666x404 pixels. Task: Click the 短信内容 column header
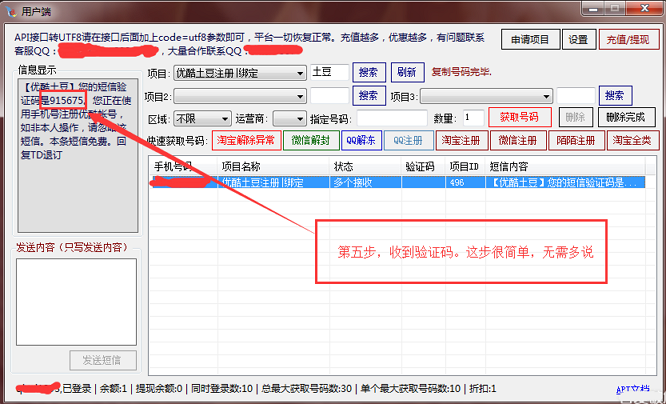pyautogui.click(x=565, y=167)
